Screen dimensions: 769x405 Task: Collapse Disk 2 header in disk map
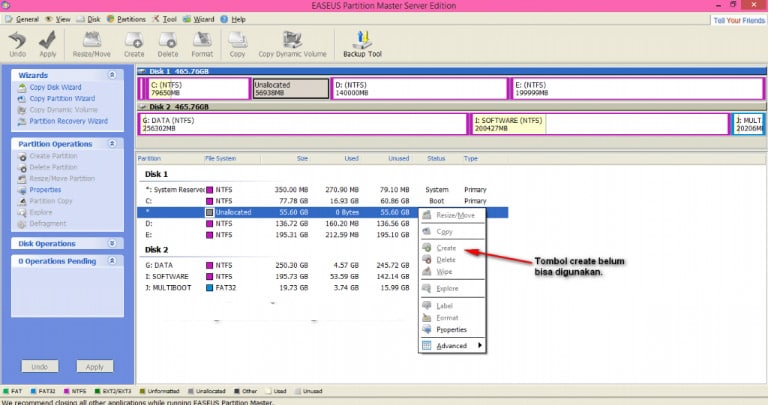pyautogui.click(x=142, y=106)
